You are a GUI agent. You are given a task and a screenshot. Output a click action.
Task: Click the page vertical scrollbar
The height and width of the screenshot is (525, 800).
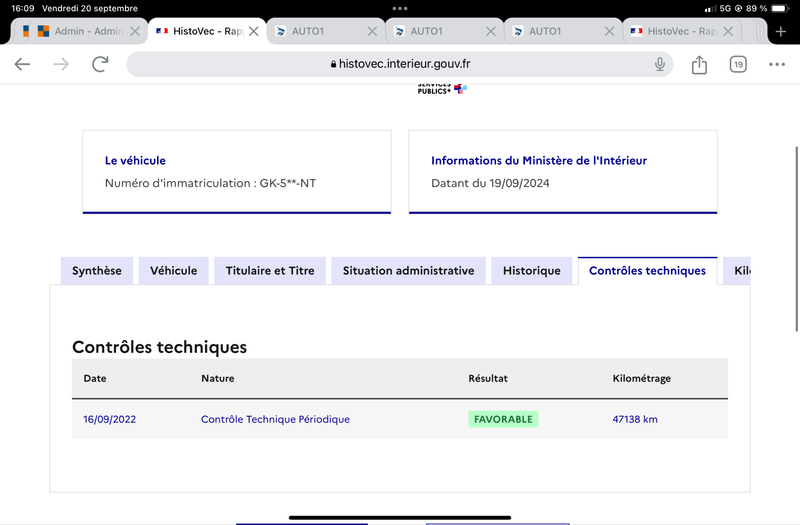click(x=796, y=239)
